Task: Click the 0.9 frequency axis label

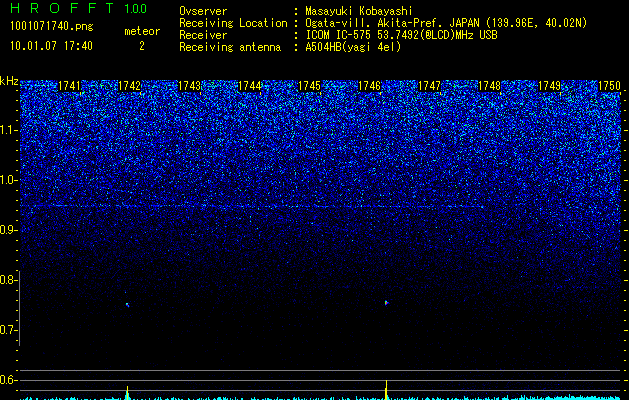Action: (9, 230)
